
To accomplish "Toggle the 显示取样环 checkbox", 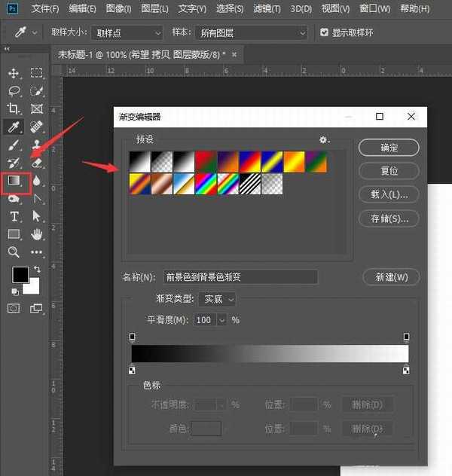I will click(324, 33).
